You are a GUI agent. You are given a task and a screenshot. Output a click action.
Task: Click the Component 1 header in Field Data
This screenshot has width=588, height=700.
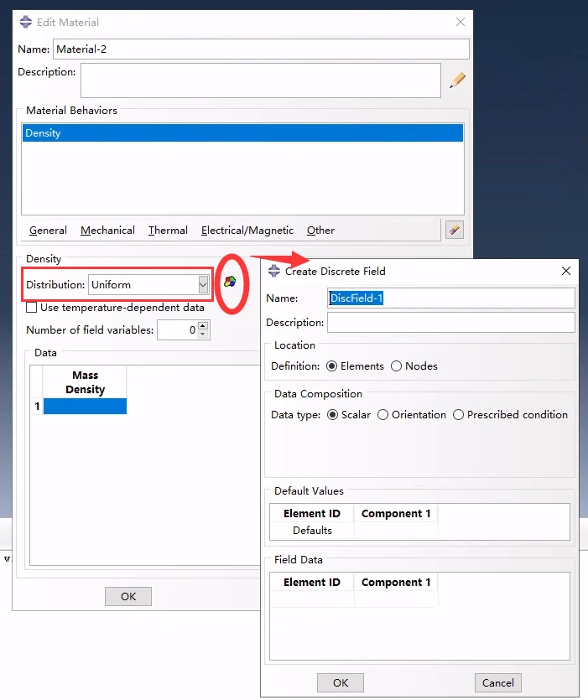[396, 582]
